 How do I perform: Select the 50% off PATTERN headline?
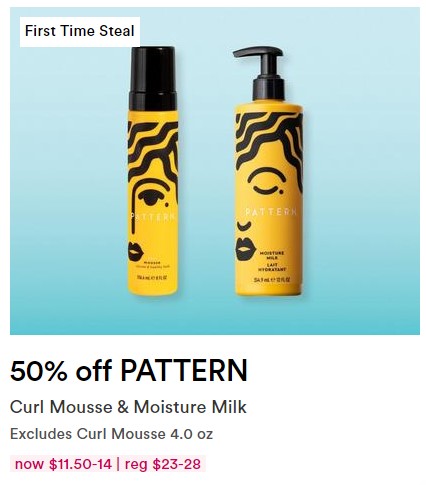click(129, 370)
